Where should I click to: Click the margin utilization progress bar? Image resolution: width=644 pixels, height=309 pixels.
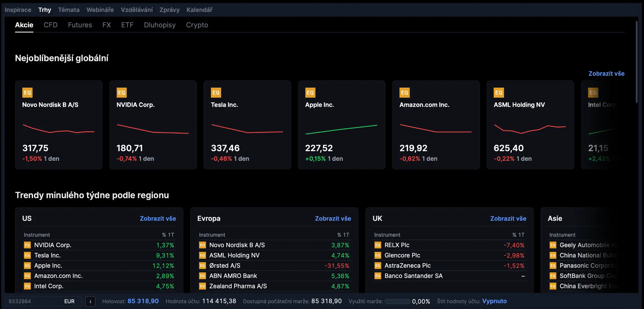[397, 301]
